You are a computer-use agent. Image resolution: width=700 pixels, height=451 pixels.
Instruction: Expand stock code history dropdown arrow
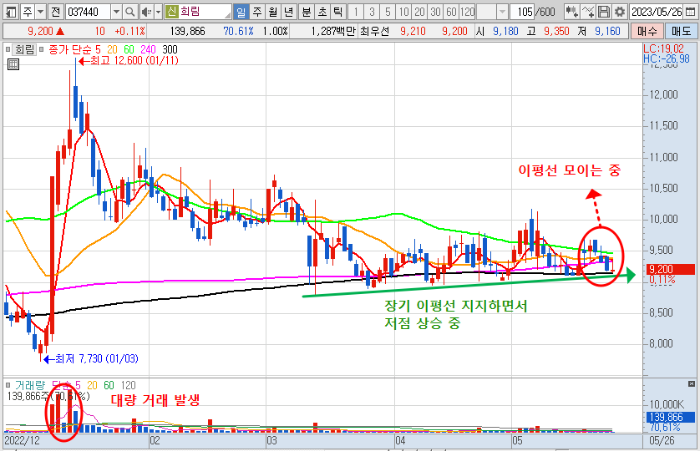[x=117, y=11]
